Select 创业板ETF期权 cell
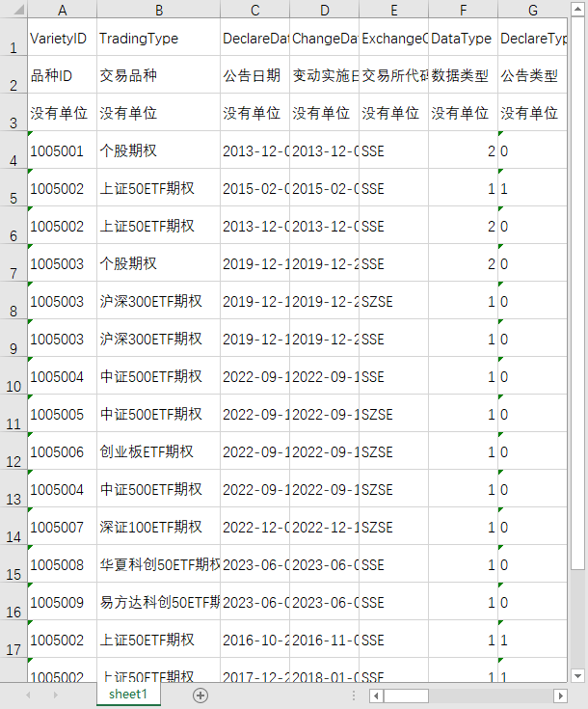Viewport: 588px width, 709px height. coord(159,451)
